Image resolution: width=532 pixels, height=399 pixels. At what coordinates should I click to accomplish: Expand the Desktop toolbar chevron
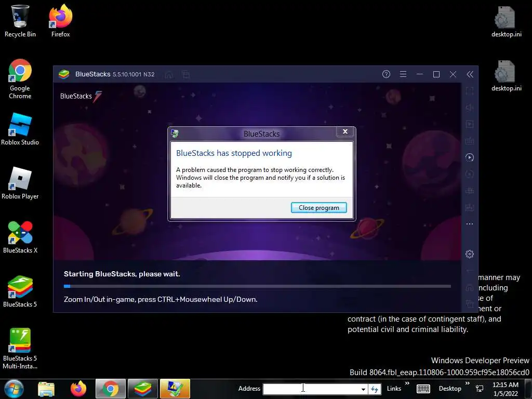(467, 384)
